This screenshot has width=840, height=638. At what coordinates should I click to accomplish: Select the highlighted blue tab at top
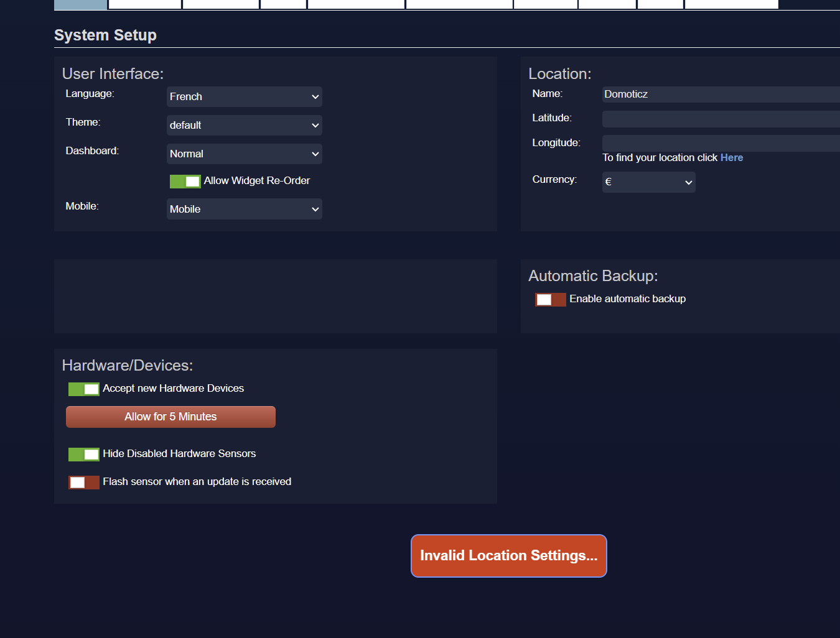click(80, 4)
